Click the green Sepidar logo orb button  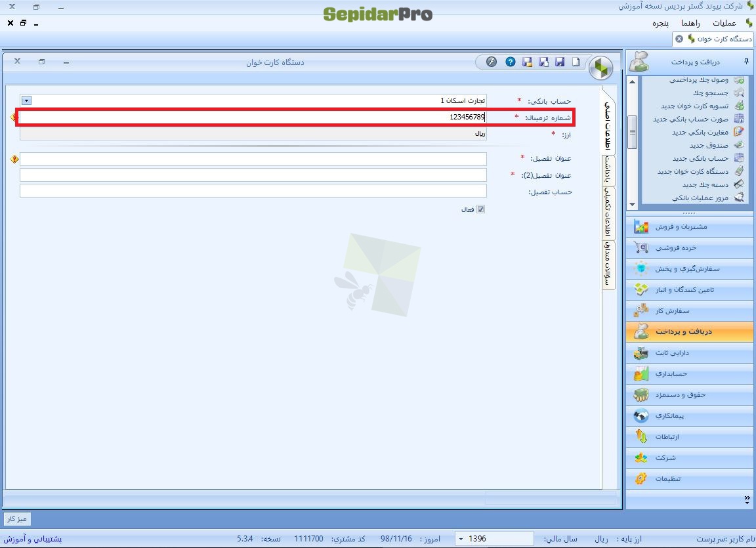[x=600, y=68]
